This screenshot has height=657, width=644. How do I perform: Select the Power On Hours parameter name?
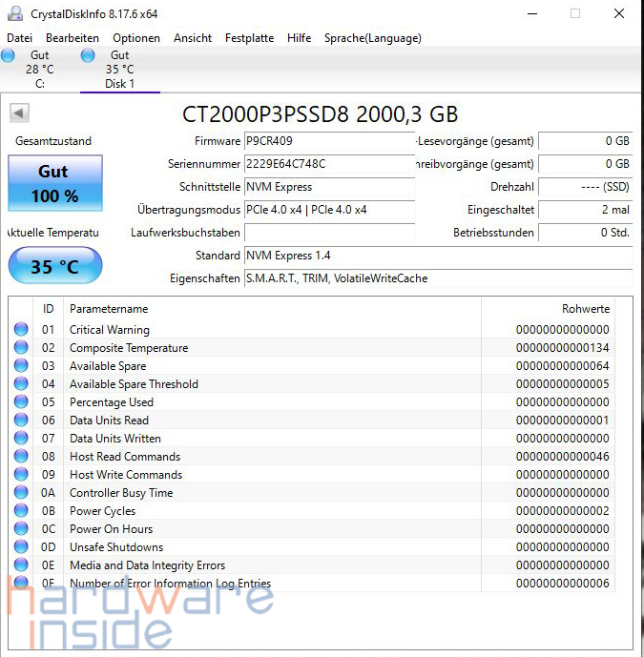coord(111,529)
